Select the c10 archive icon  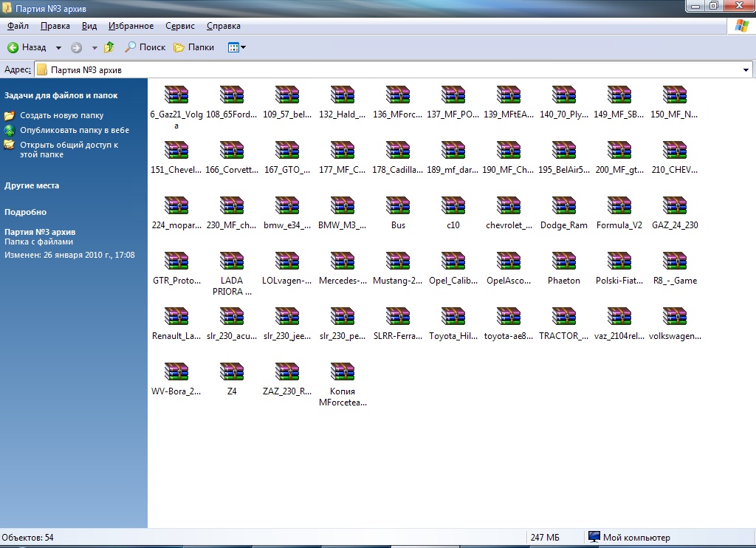point(453,205)
